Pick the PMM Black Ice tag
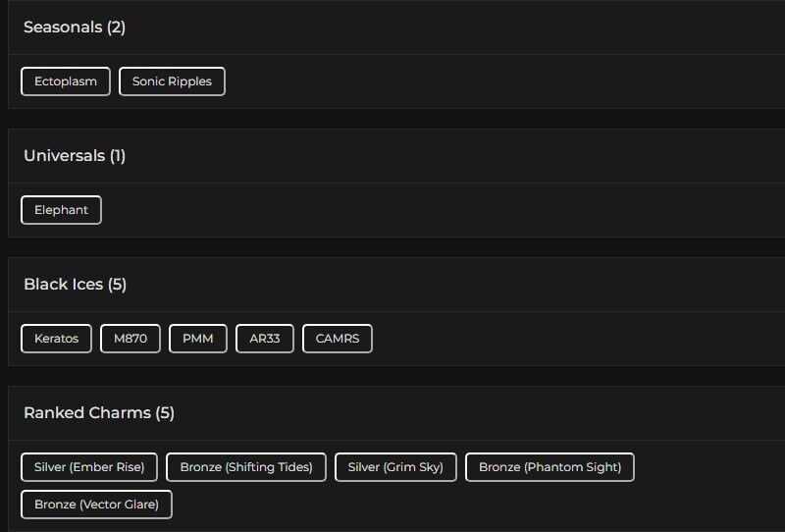The height and width of the screenshot is (532, 785). (x=198, y=339)
